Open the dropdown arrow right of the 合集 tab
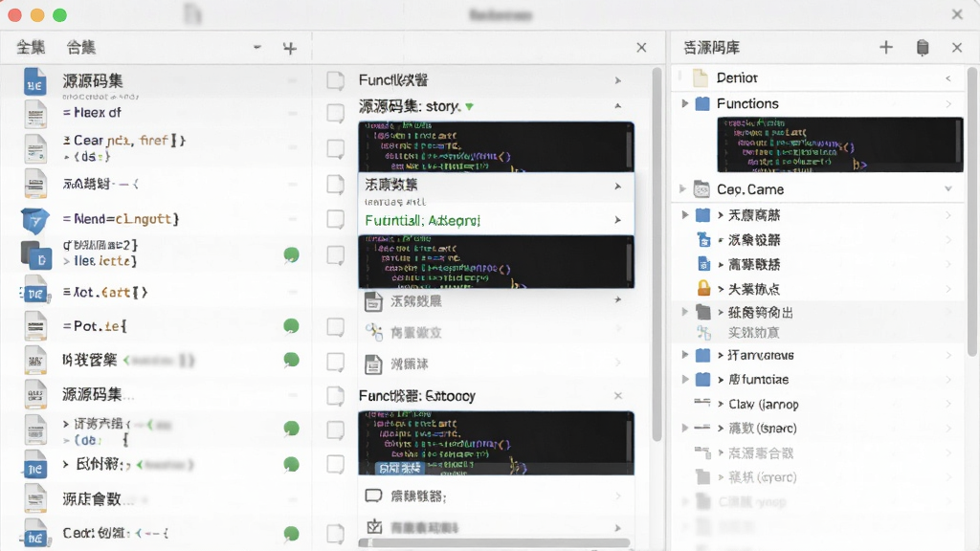980x551 pixels. point(256,47)
